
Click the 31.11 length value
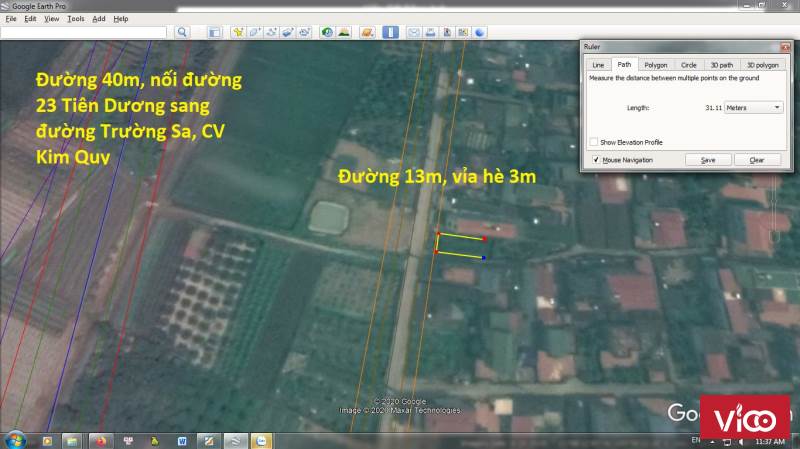(x=713, y=108)
